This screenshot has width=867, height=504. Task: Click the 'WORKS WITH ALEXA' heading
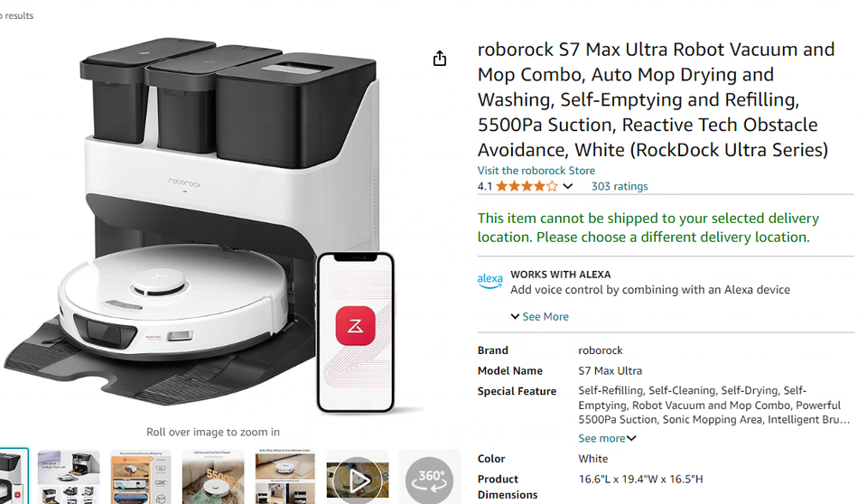pyautogui.click(x=561, y=275)
